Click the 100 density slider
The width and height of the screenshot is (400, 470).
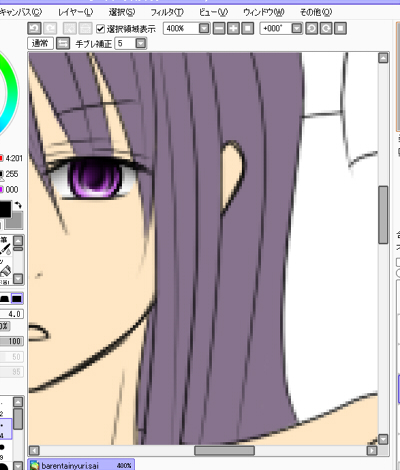[x=12, y=341]
